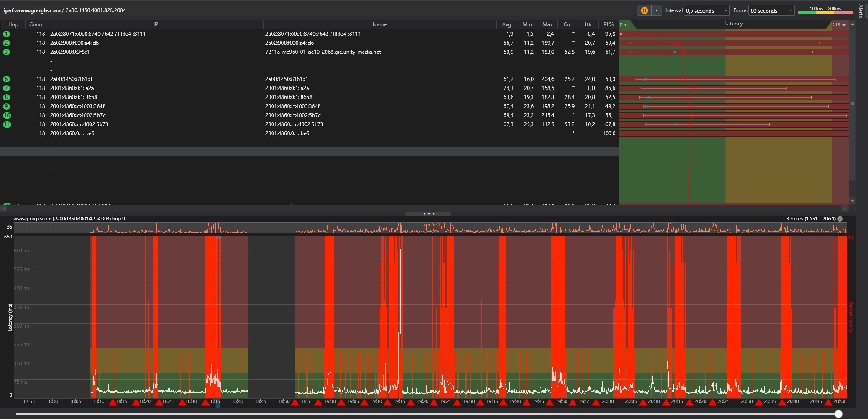
Task: Click the timeline slider handle at bottom
Action: [x=839, y=414]
